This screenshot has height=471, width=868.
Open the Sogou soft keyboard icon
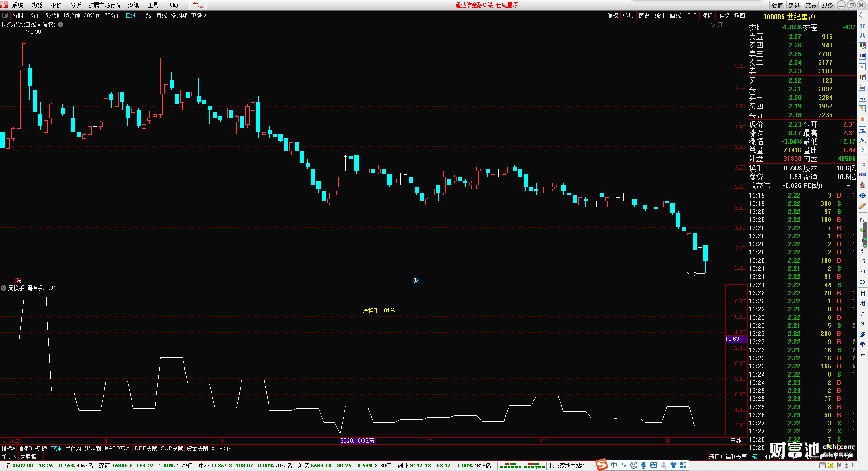tap(654, 465)
